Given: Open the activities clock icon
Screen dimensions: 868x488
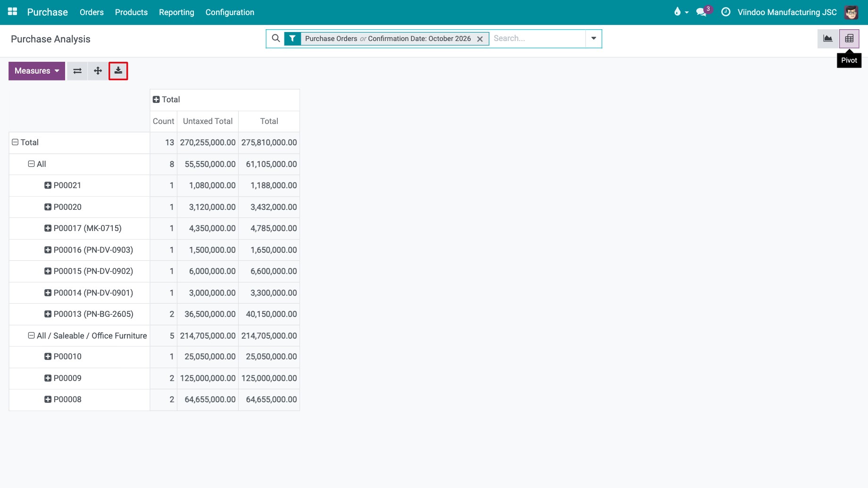Looking at the screenshot, I should point(726,12).
